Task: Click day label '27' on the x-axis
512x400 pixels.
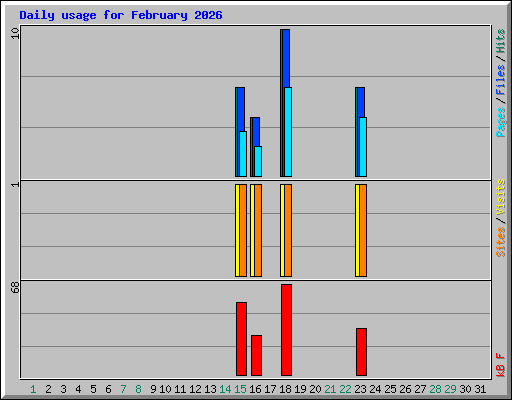Action: tap(420, 389)
